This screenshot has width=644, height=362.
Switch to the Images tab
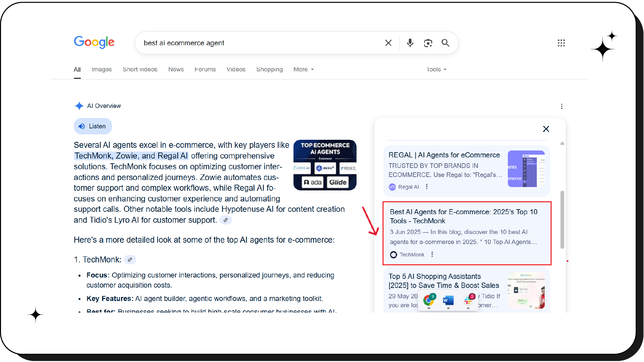coord(102,69)
